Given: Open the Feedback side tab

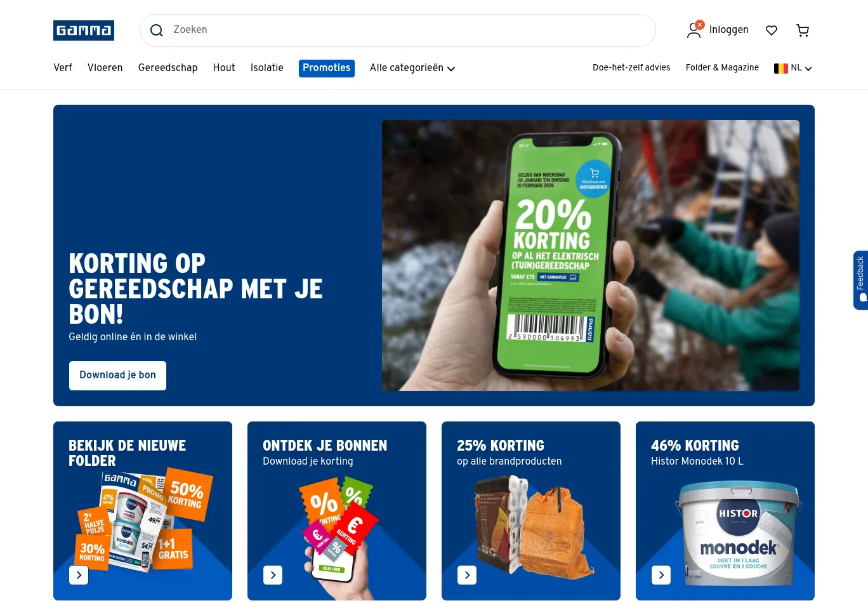Looking at the screenshot, I should tap(860, 280).
